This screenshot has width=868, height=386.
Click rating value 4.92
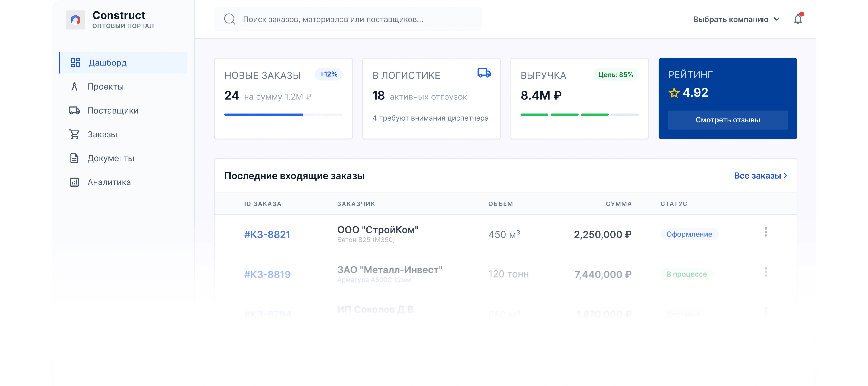[x=695, y=93]
